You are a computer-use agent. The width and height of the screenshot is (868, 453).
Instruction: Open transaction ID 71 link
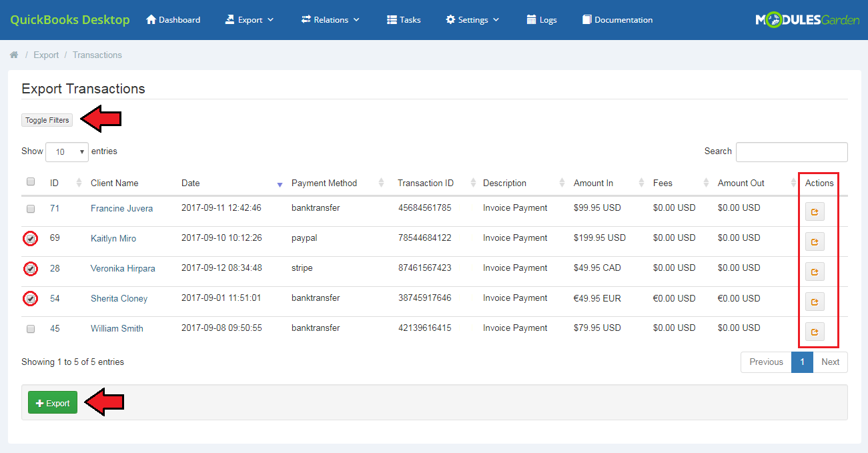[55, 208]
